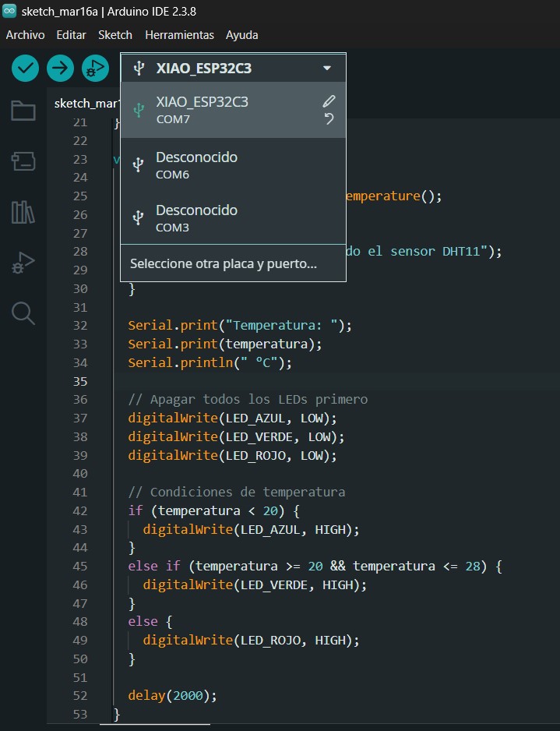This screenshot has height=731, width=560.
Task: Click the 'sensor DHT11' string text
Action: coord(435,251)
